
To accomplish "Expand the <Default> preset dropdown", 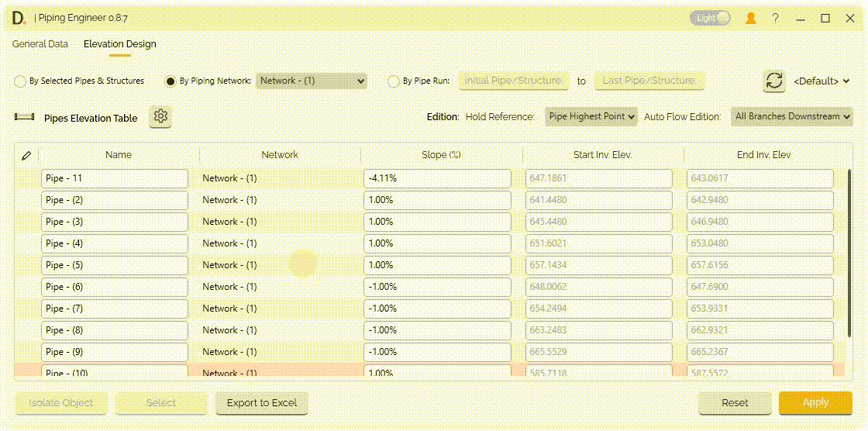I will (821, 81).
